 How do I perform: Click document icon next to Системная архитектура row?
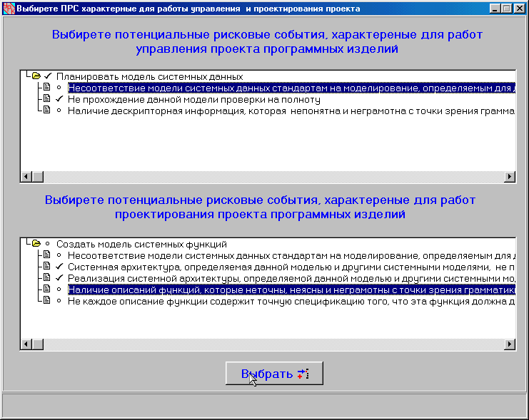click(x=47, y=266)
